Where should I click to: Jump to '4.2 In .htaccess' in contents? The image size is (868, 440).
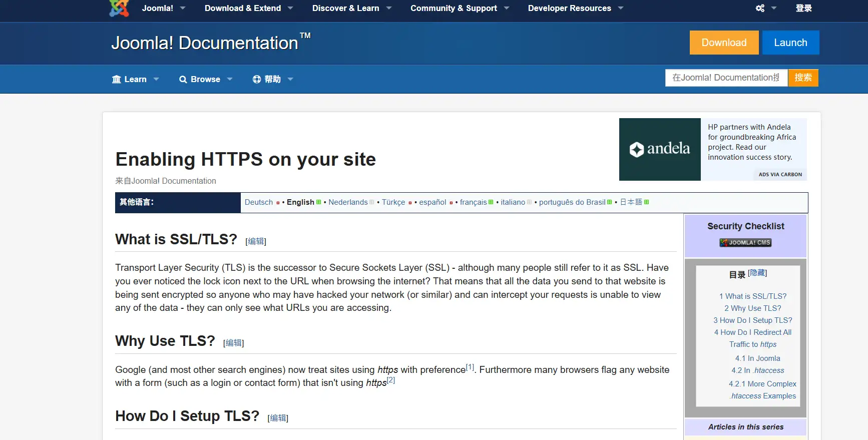point(758,370)
